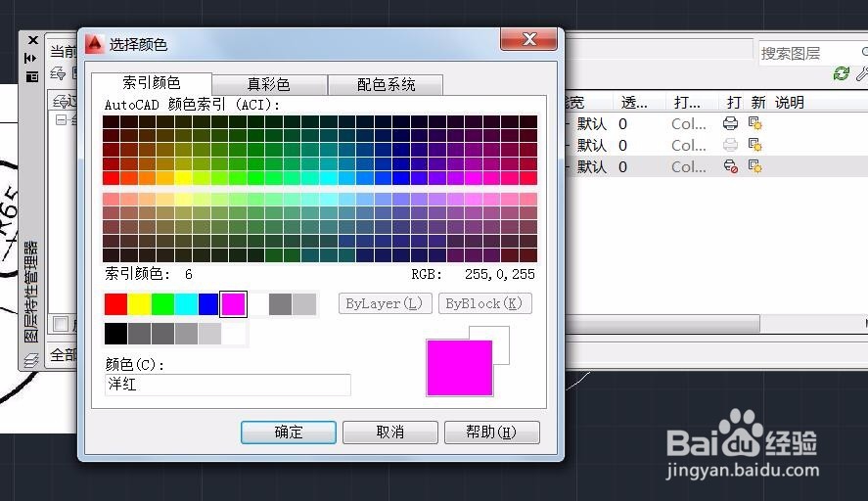Toggle new viewport freeze beside the black printer
The image size is (868, 501).
pyautogui.click(x=755, y=123)
